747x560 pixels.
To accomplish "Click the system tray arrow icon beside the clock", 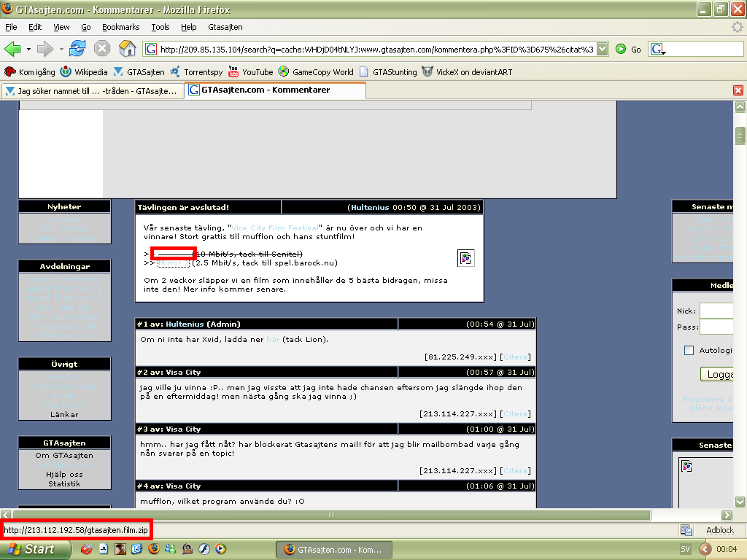I will click(705, 550).
